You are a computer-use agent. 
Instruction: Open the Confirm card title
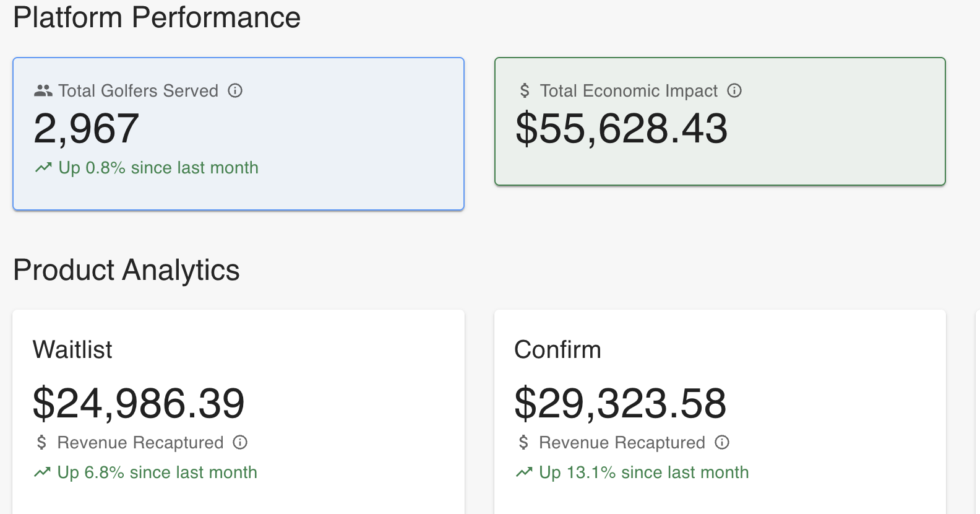557,350
